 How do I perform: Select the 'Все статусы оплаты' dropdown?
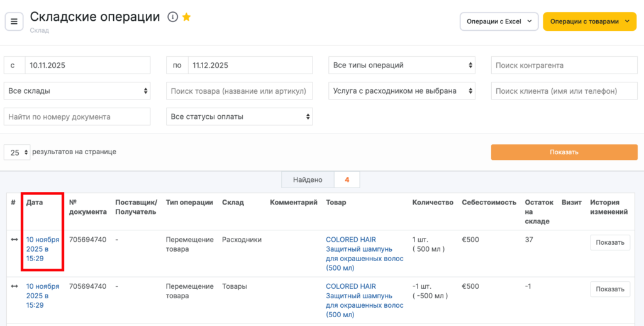[239, 116]
